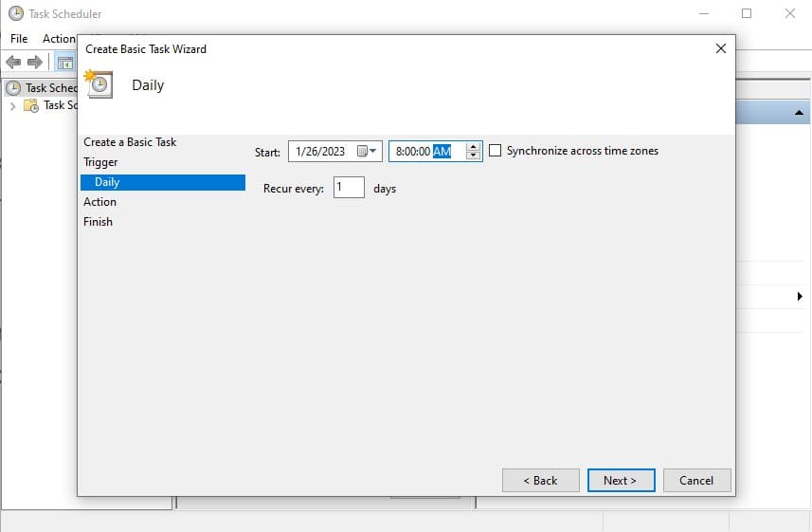Open the Action menu
Viewport: 812px width, 532px height.
(59, 39)
